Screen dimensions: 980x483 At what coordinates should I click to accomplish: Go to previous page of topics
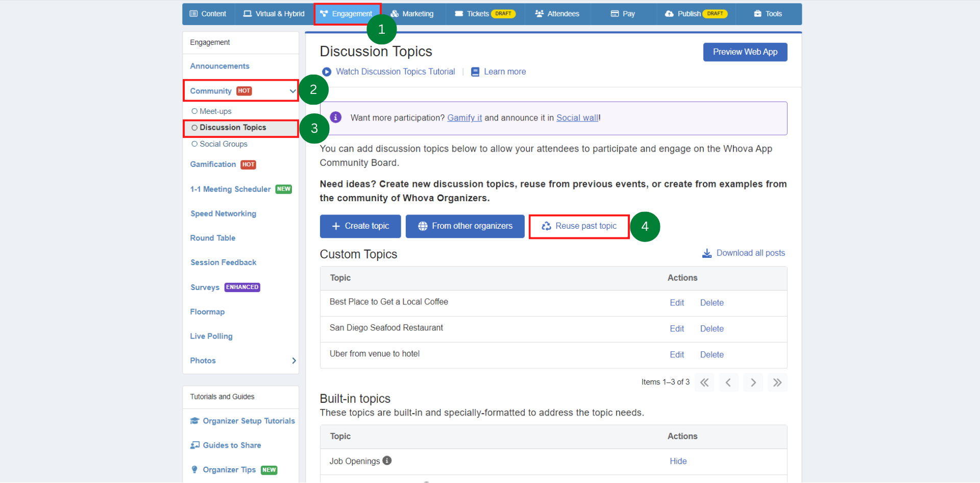pyautogui.click(x=728, y=382)
